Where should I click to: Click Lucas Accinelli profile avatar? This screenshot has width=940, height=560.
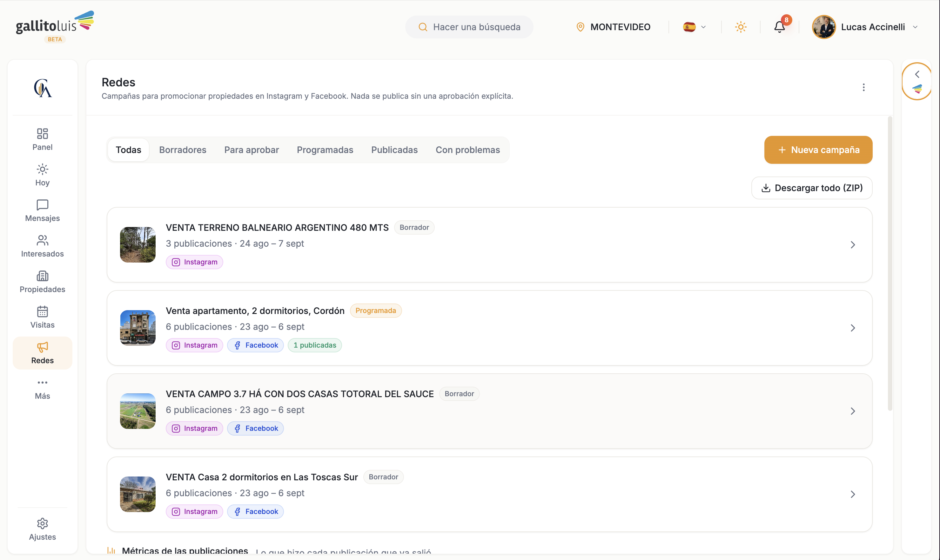pos(824,27)
